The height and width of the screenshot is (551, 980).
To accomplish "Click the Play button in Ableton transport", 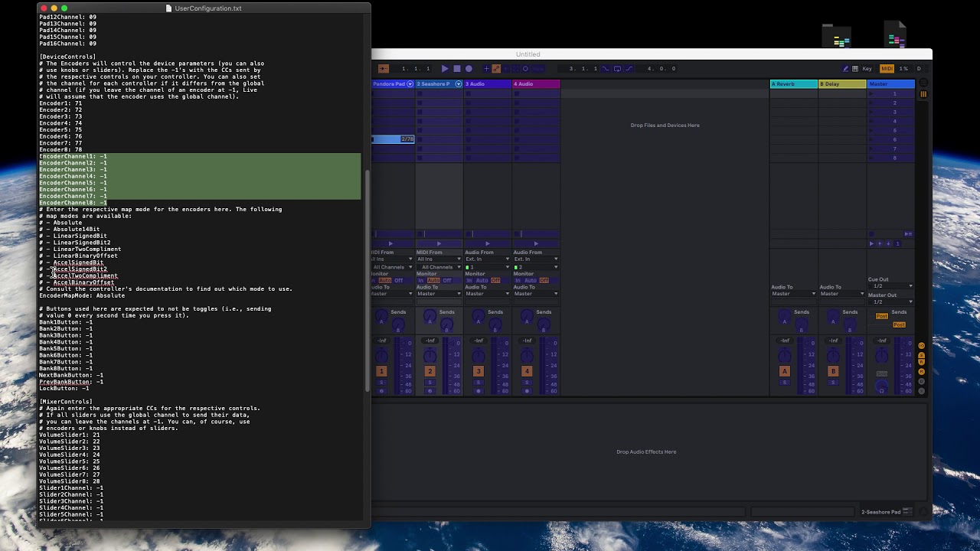I will (x=445, y=69).
